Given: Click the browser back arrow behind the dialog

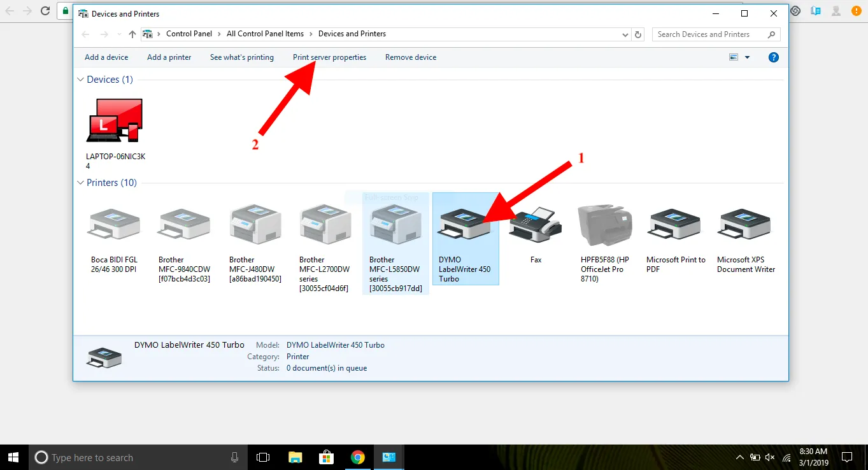Looking at the screenshot, I should point(10,11).
